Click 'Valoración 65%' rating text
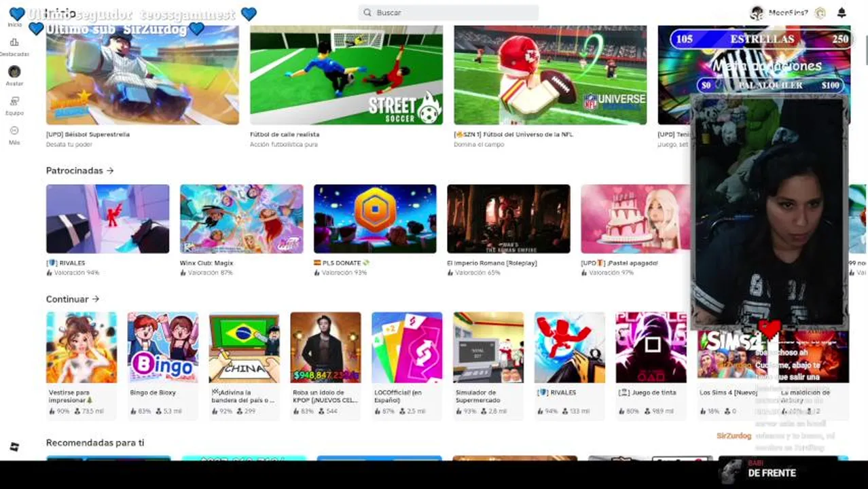The width and height of the screenshot is (868, 489). pyautogui.click(x=474, y=273)
